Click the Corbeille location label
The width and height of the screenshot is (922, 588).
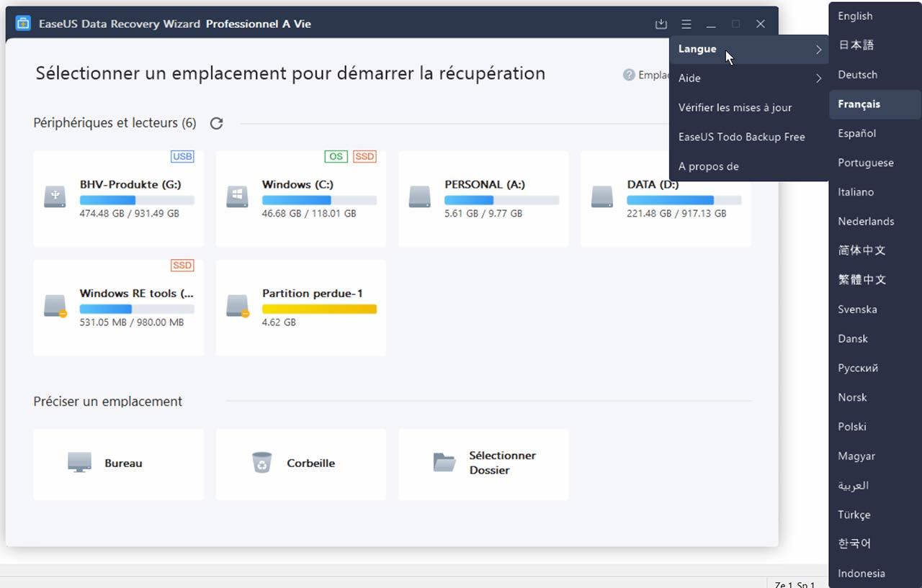coord(310,463)
